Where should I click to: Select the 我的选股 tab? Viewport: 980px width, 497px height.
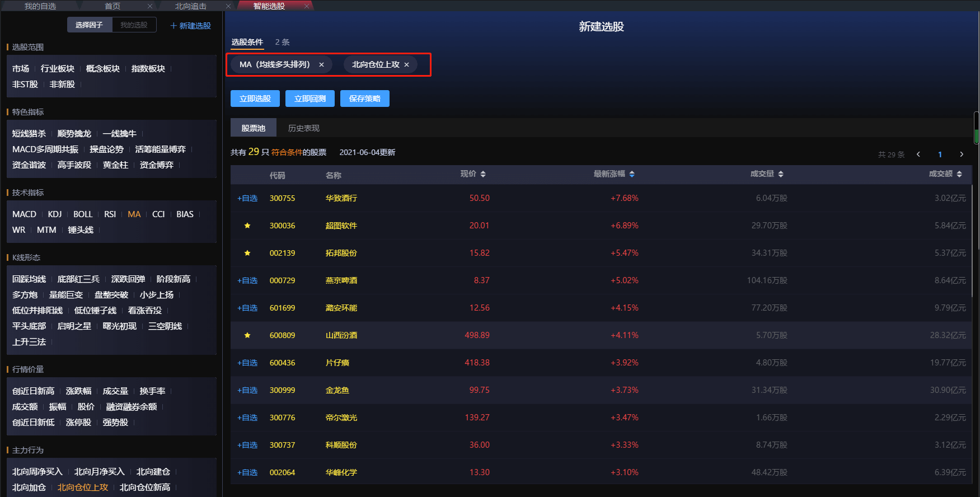tap(134, 25)
